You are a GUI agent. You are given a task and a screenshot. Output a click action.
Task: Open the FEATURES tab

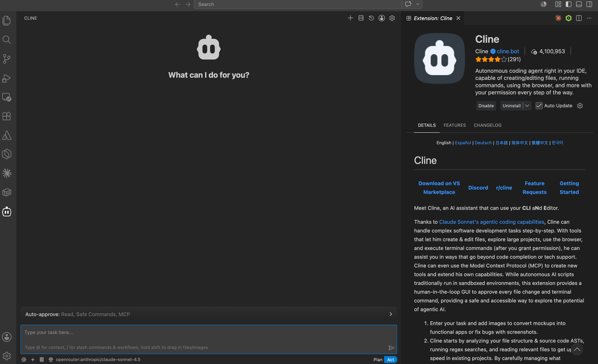[455, 125]
